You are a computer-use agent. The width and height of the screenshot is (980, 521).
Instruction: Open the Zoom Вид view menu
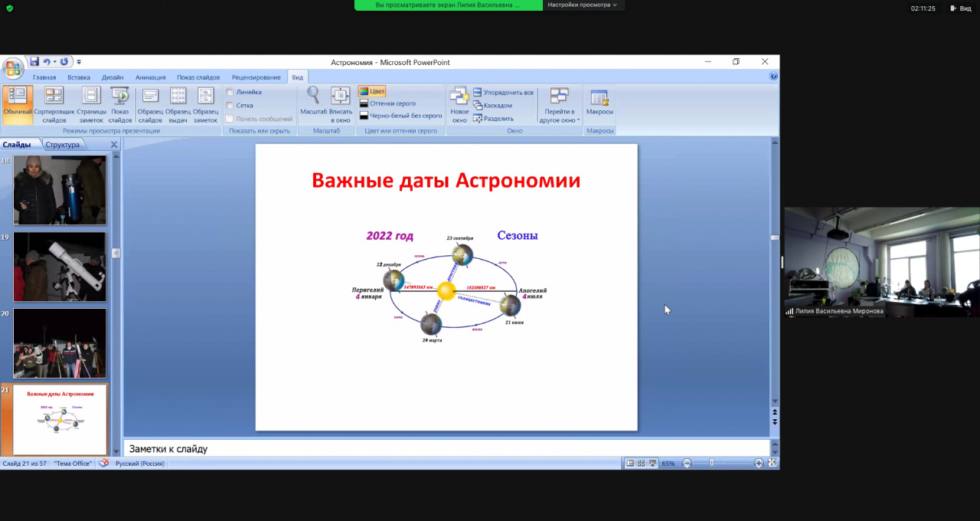pos(960,8)
